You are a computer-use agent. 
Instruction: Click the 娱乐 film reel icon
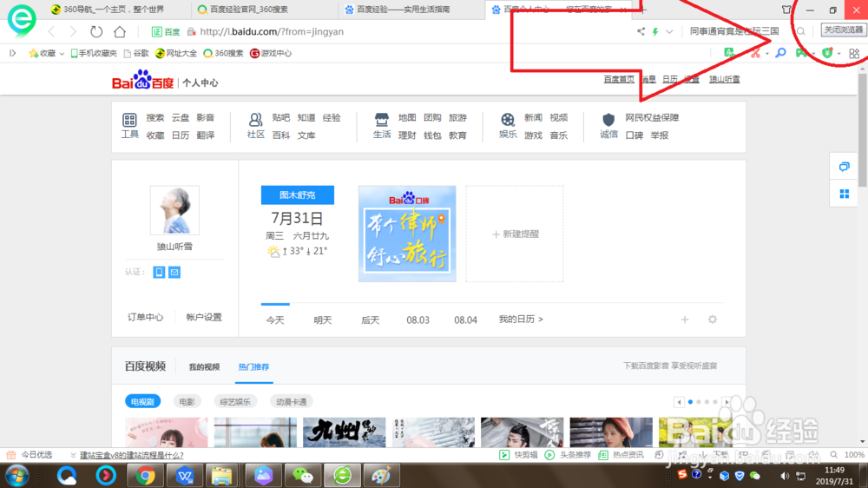[508, 120]
